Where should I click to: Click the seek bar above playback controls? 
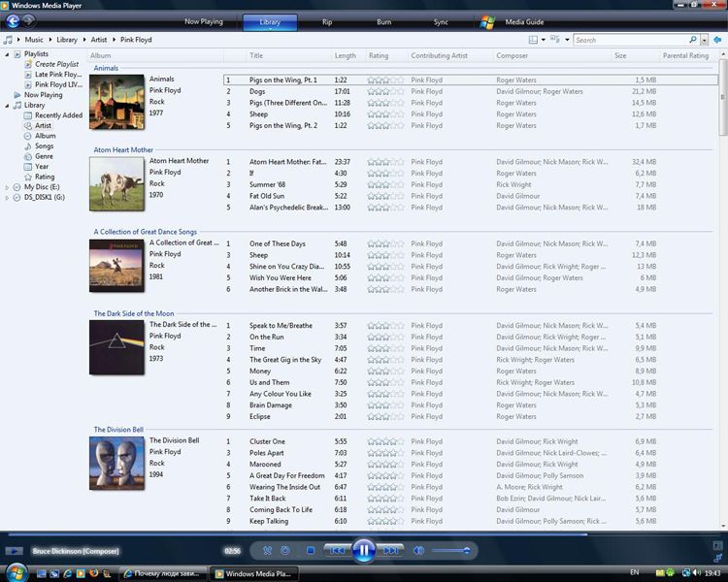(364, 534)
